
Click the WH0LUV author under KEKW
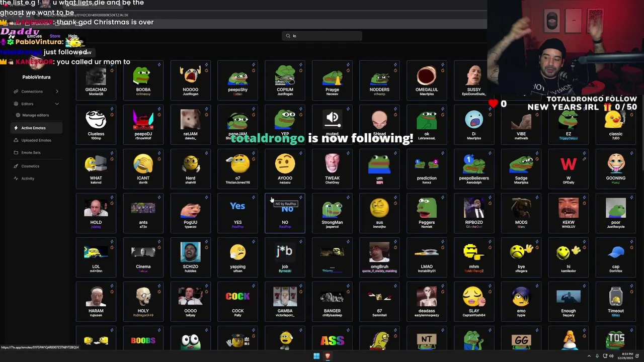point(569,227)
